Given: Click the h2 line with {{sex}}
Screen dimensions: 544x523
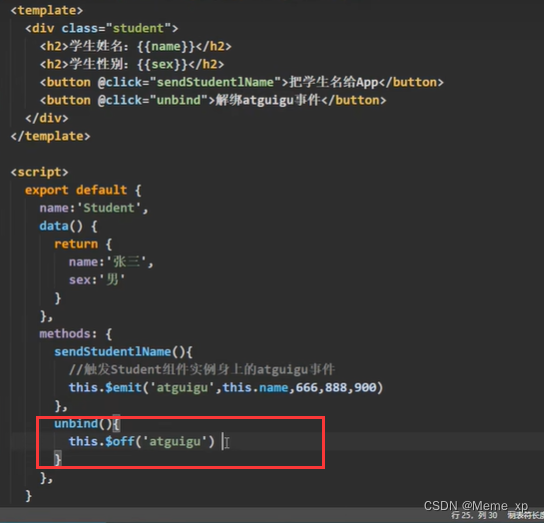Looking at the screenshot, I should coord(132,64).
